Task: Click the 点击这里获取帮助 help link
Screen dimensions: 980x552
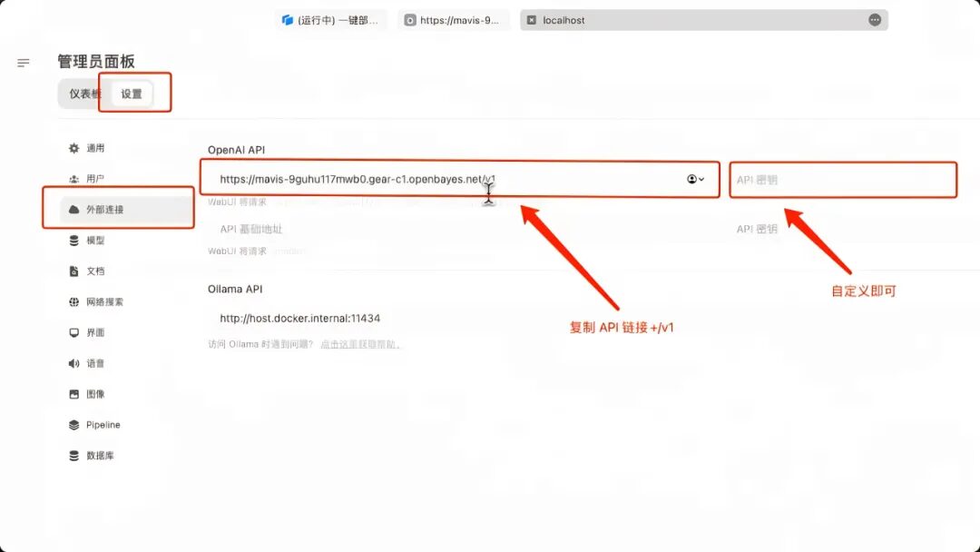Action: point(359,345)
